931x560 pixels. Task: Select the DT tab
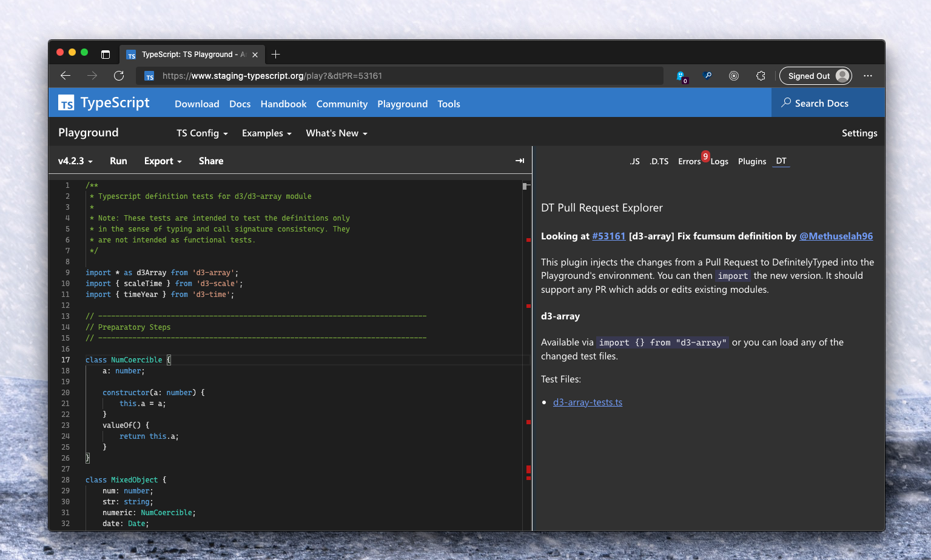tap(781, 161)
